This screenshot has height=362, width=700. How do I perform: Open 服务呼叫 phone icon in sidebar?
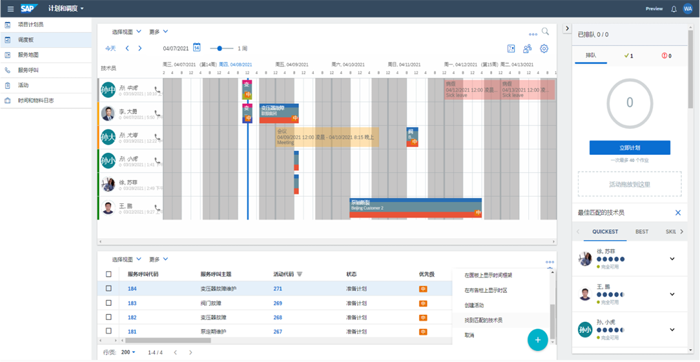(x=8, y=70)
